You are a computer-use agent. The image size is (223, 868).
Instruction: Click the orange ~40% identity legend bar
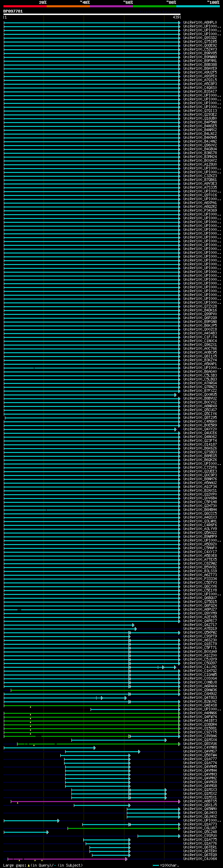(x=68, y=6)
